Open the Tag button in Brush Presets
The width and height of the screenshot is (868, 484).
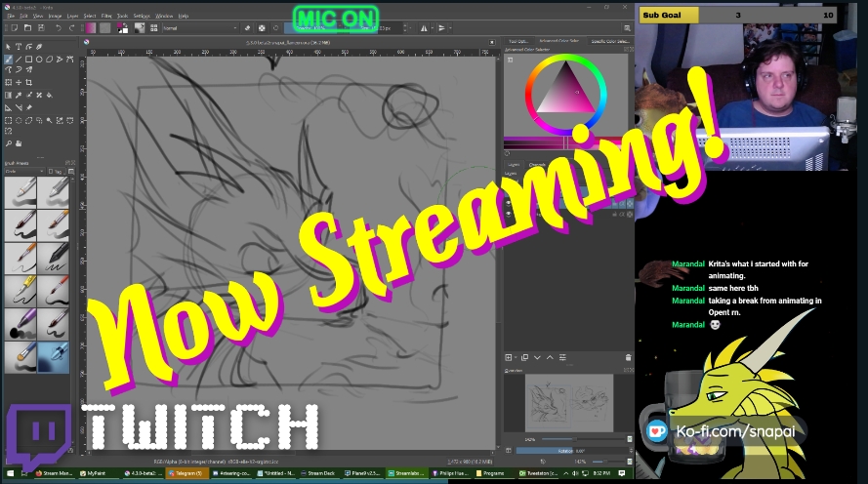(x=55, y=172)
